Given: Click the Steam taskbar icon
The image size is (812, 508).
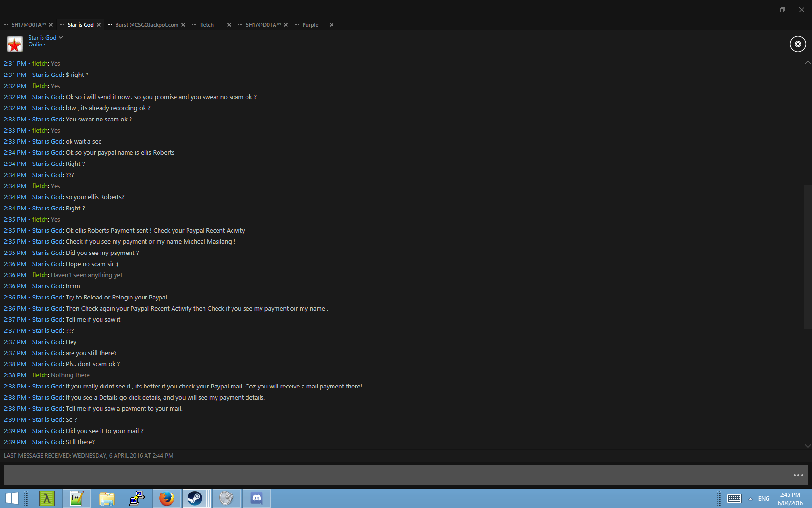Looking at the screenshot, I should 195,498.
